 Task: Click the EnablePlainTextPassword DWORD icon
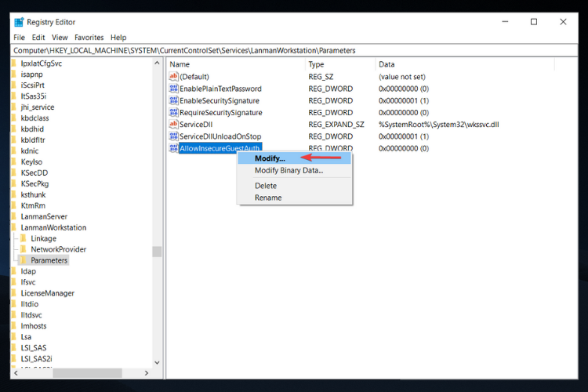click(173, 89)
